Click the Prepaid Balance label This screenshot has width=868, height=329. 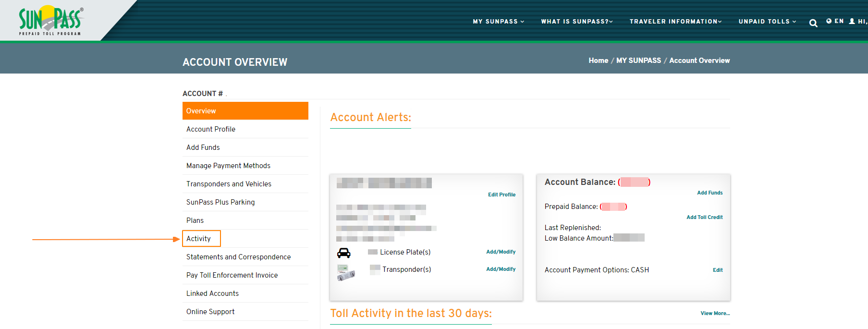571,207
